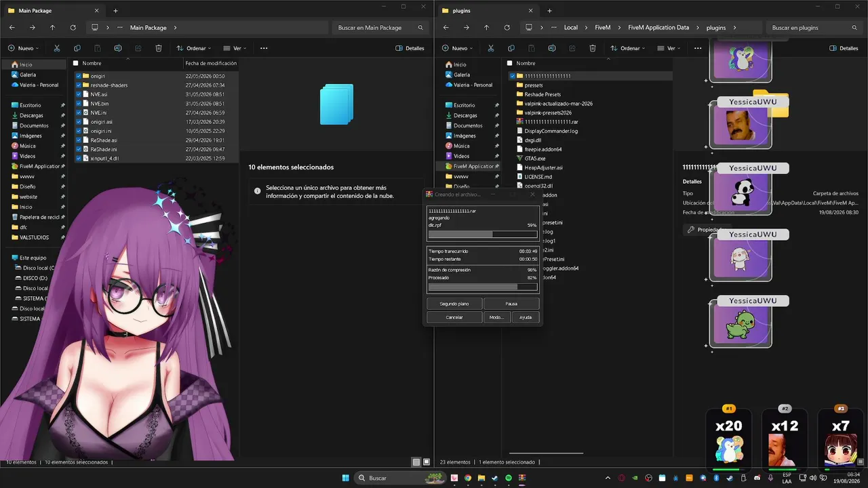868x488 pixels.
Task: Uncheck the reshade-shaders folder checkbox
Action: (x=79, y=85)
